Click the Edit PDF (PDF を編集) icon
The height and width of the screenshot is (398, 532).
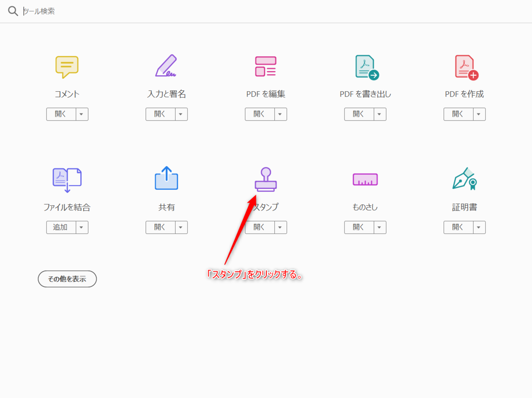266,66
